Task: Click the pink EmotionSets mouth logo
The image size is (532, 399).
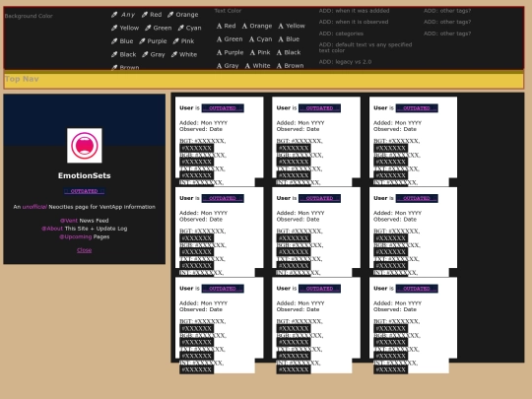Action: click(85, 146)
